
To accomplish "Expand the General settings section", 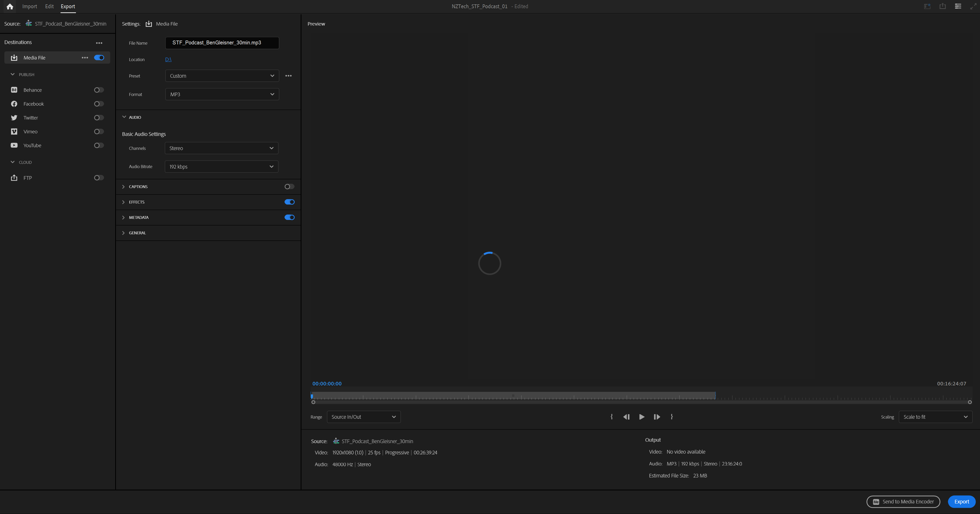I will click(124, 233).
